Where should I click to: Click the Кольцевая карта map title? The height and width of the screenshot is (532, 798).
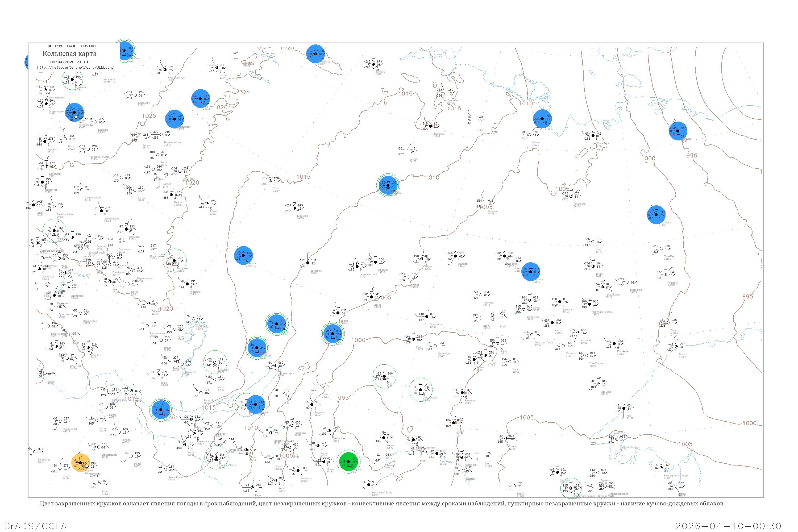tap(69, 54)
